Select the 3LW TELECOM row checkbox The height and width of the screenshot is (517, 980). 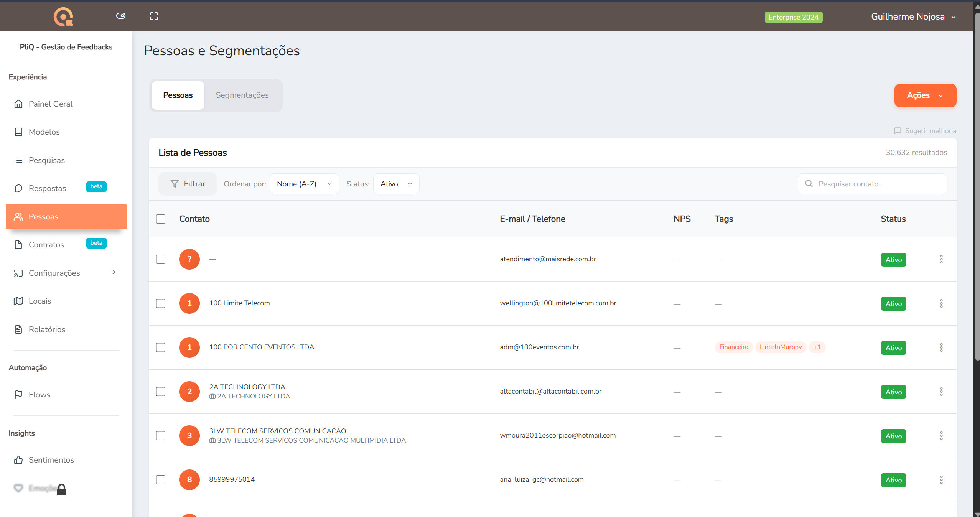[161, 436]
